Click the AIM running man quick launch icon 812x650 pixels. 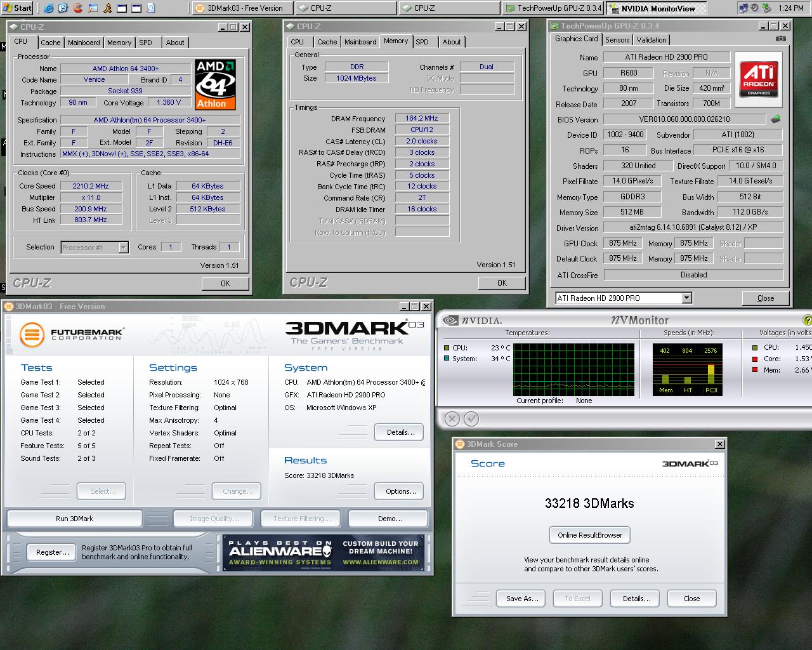coord(107,8)
